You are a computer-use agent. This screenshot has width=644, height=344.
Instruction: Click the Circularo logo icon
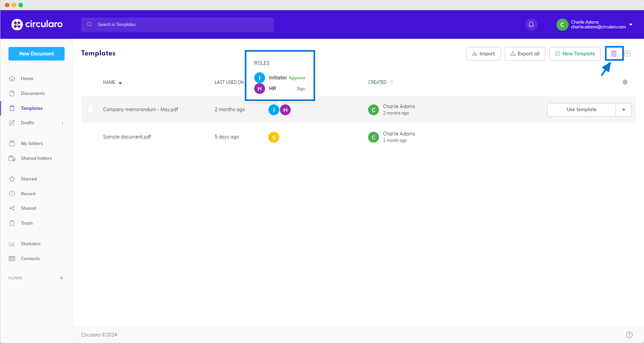click(17, 24)
